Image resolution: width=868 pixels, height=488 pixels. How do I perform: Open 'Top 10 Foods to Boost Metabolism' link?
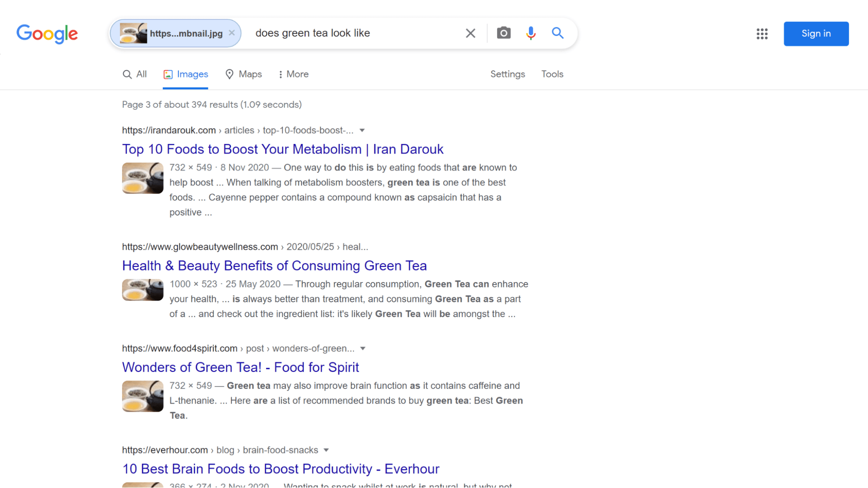coord(283,149)
